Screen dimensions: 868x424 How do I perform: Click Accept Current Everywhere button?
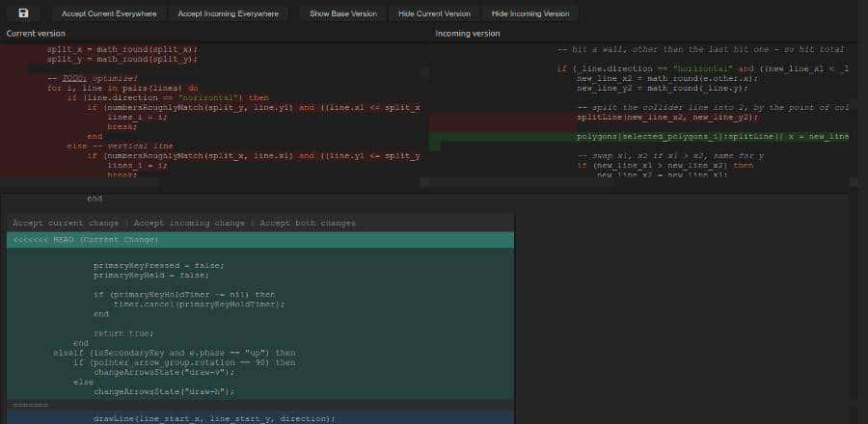[109, 13]
